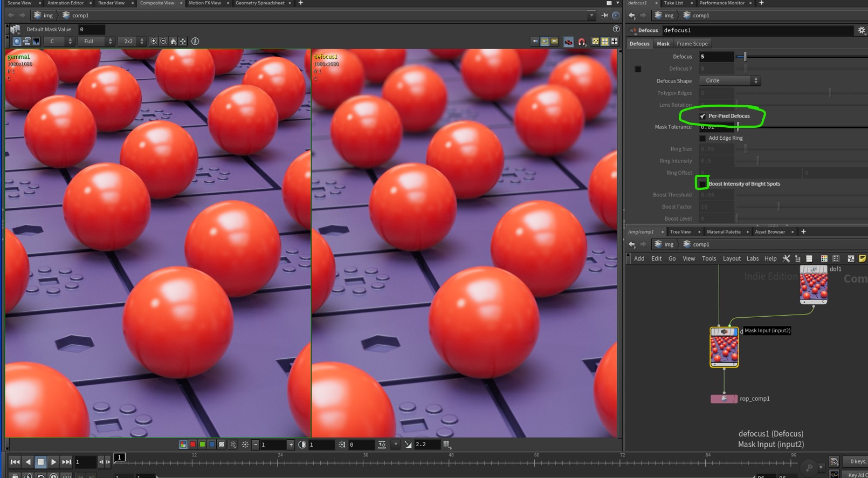Open the image info icon
Viewport: 868px width, 478px height.
[x=195, y=42]
